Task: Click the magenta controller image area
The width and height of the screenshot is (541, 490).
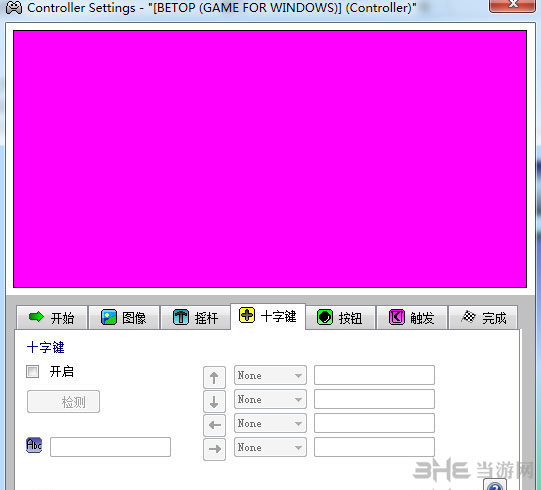Action: tap(270, 159)
